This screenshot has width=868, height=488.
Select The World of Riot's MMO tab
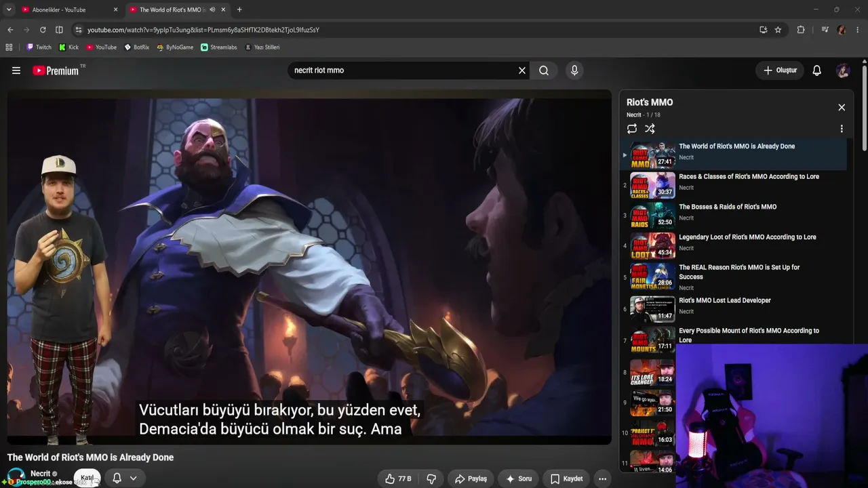[x=176, y=9]
